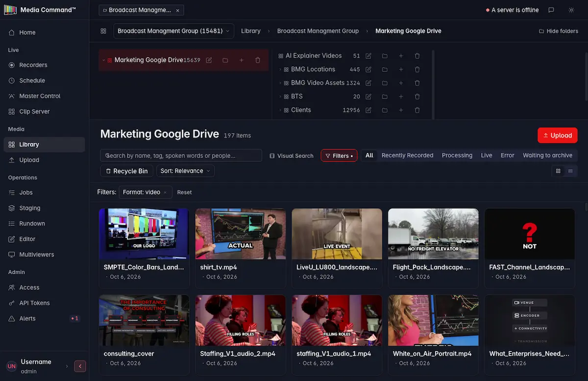Remove the Format: video filter chip
Viewport: 588px width, 381px height.
(165, 192)
